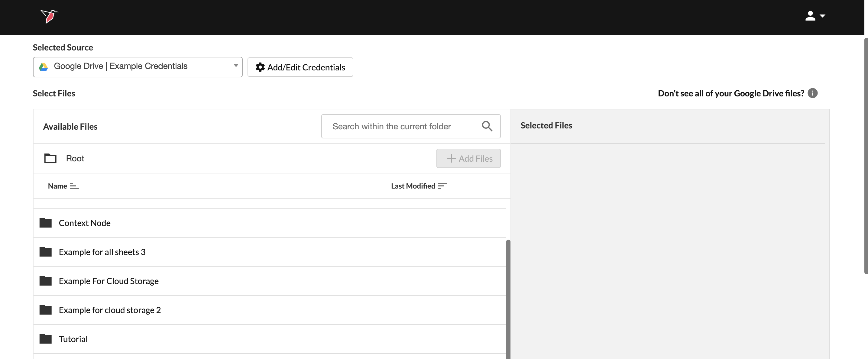868x359 pixels.
Task: Expand the Selected Source dropdown
Action: (x=235, y=66)
